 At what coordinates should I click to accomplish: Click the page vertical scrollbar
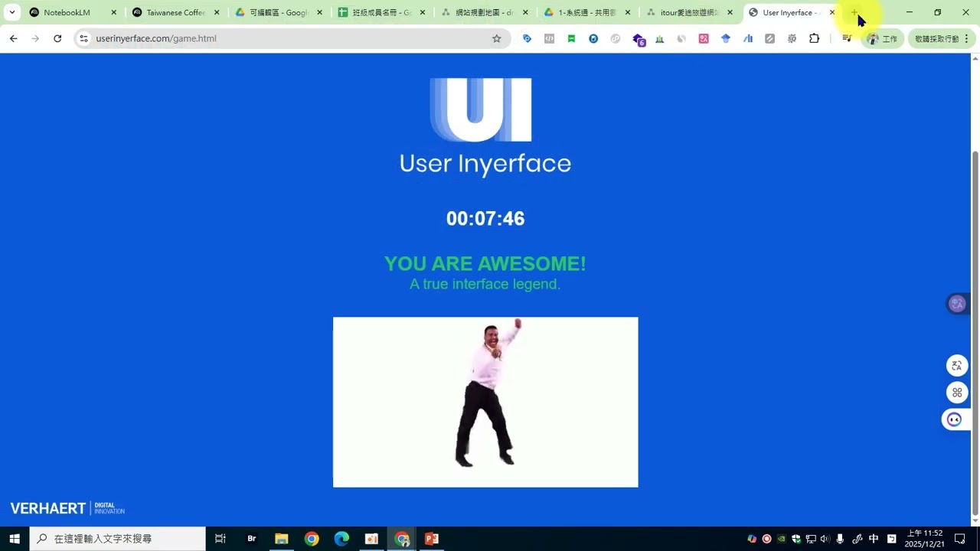[975, 333]
